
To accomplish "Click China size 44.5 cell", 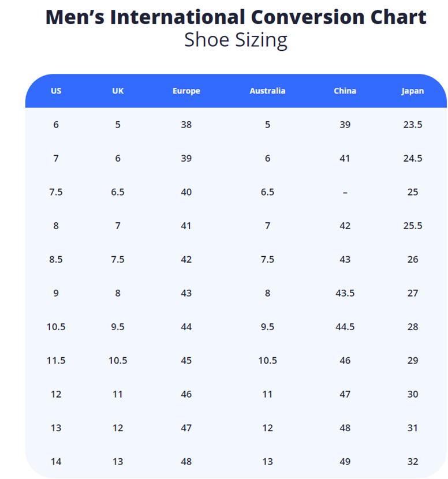I will (345, 327).
